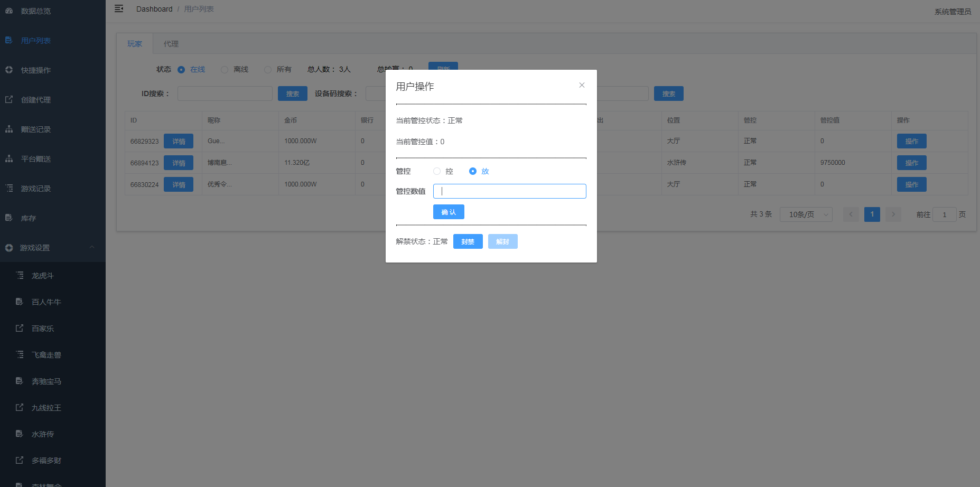The image size is (980, 487).
Task: Switch to the 代理 tab
Action: (171, 44)
